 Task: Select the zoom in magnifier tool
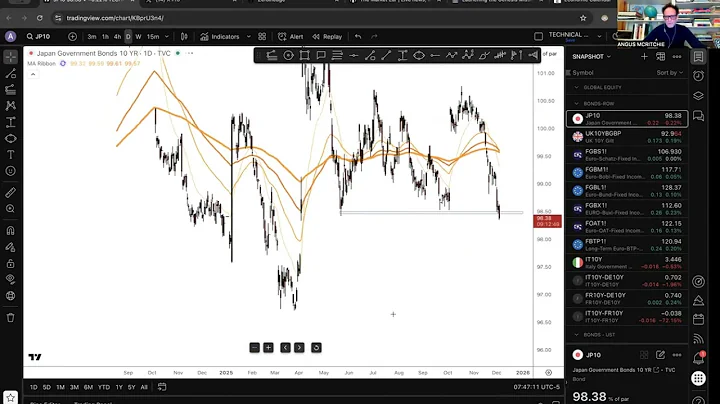coord(11,209)
